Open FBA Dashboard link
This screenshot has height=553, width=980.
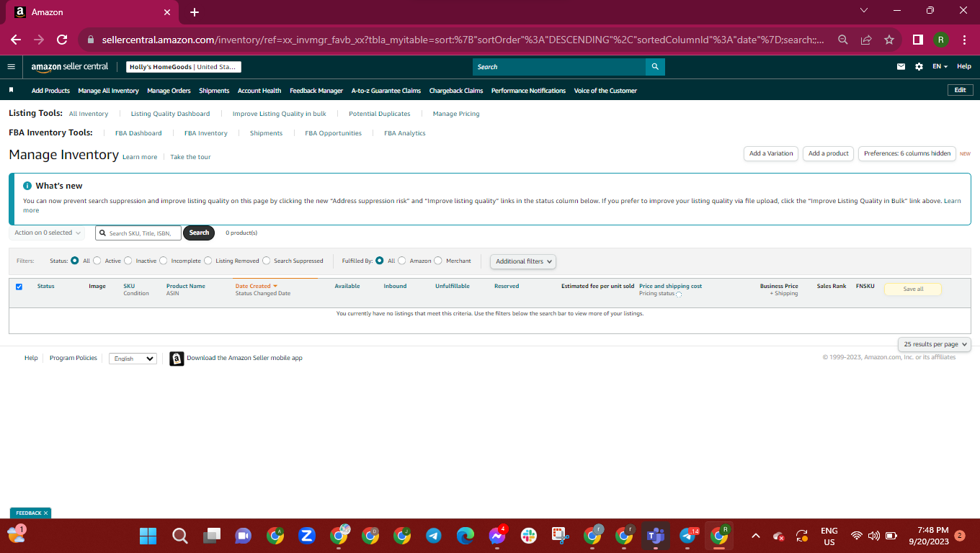point(138,133)
